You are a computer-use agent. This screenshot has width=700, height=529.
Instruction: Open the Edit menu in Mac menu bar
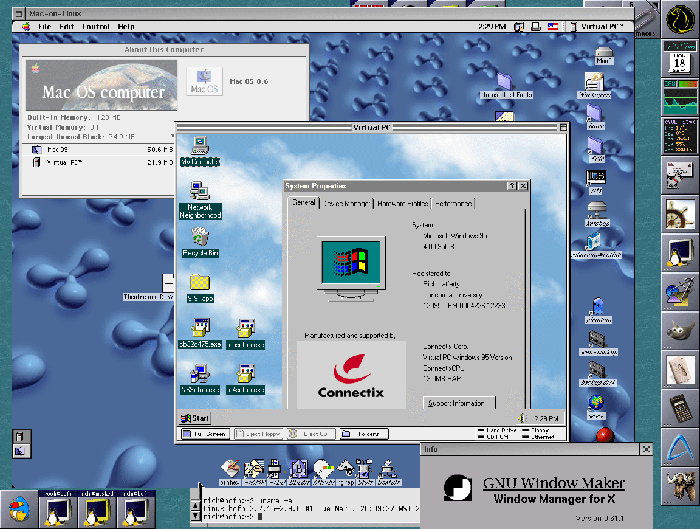point(66,25)
